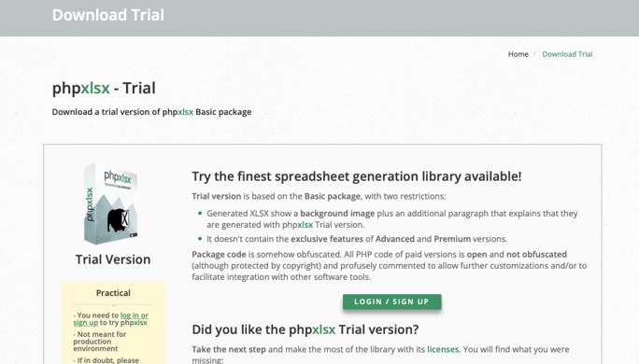Click the Download Trial breadcrumb
The width and height of the screenshot is (639, 364).
[567, 54]
